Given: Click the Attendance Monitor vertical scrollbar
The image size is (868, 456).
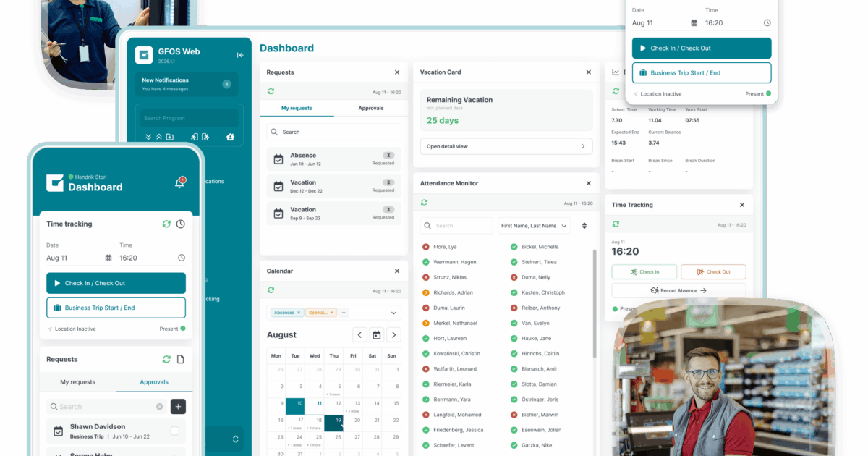Looking at the screenshot, I should (595, 303).
